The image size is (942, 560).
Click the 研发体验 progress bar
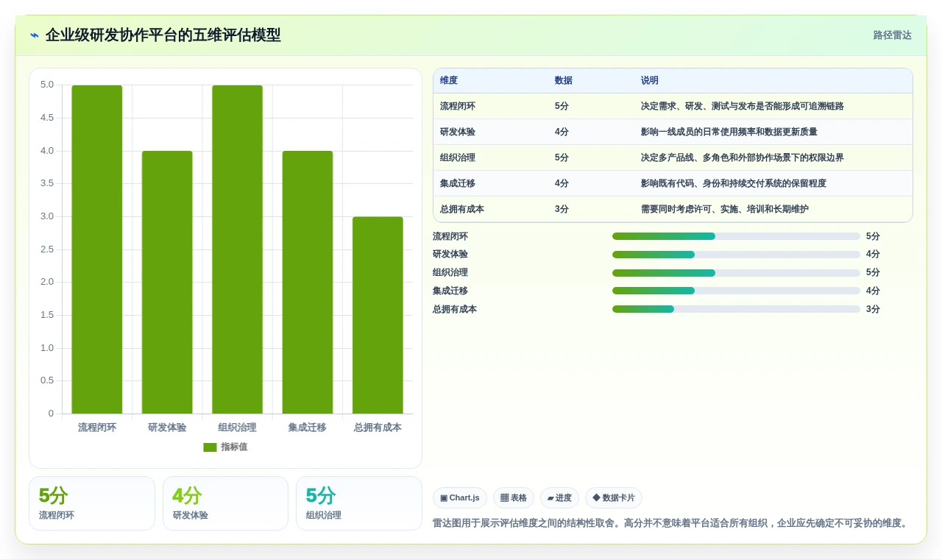[736, 255]
